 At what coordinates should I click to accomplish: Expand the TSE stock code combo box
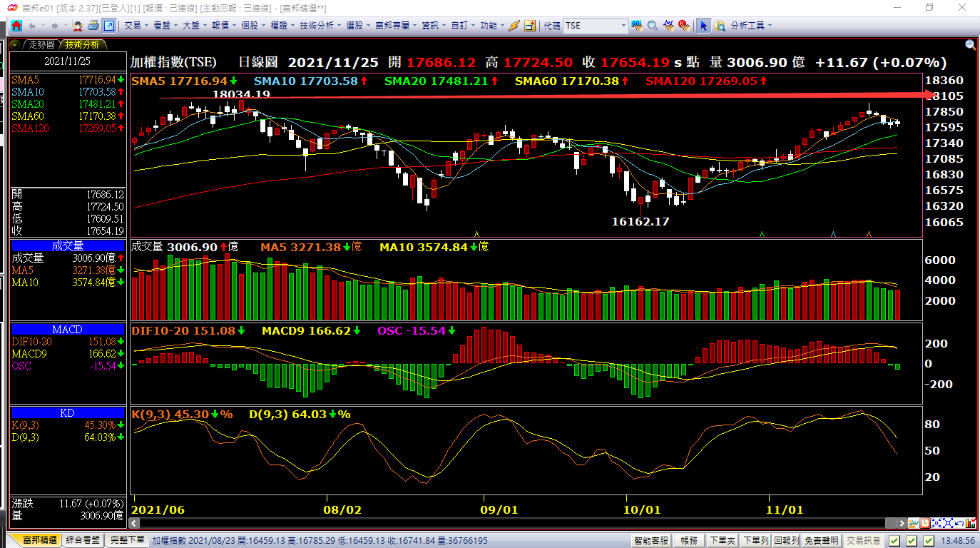[x=623, y=26]
